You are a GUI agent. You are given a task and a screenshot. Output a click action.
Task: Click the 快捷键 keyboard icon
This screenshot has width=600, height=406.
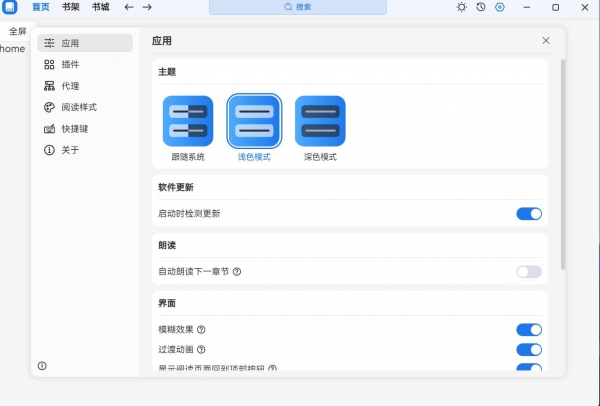[49, 129]
